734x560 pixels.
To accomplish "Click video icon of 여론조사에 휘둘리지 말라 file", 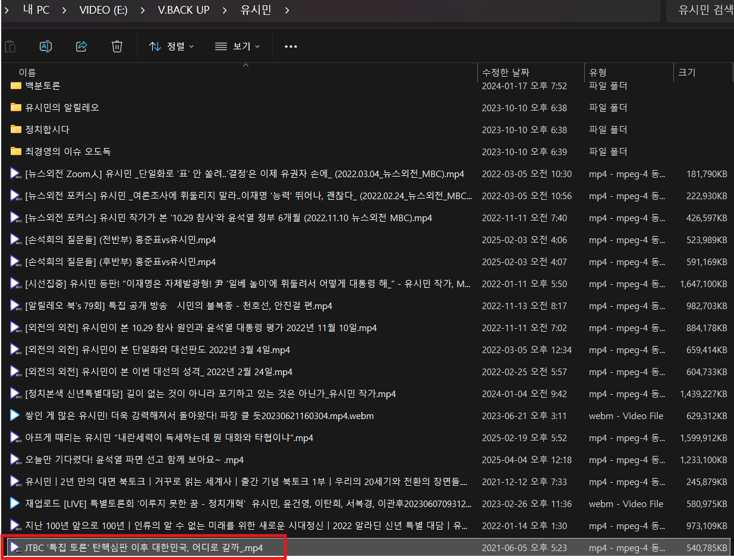I will click(x=16, y=196).
